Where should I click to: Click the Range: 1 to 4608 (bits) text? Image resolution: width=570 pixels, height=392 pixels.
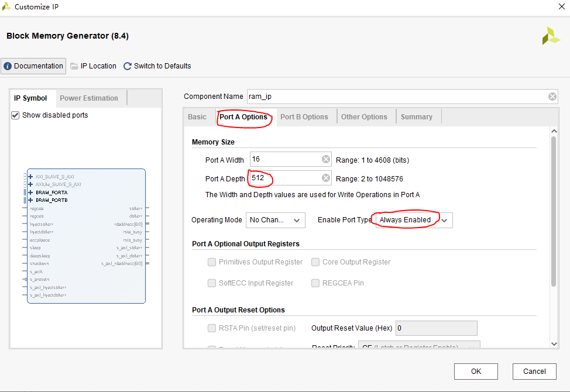click(373, 160)
